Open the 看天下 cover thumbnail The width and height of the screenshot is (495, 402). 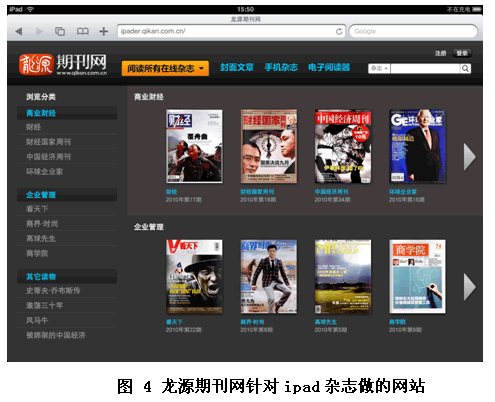click(x=194, y=276)
